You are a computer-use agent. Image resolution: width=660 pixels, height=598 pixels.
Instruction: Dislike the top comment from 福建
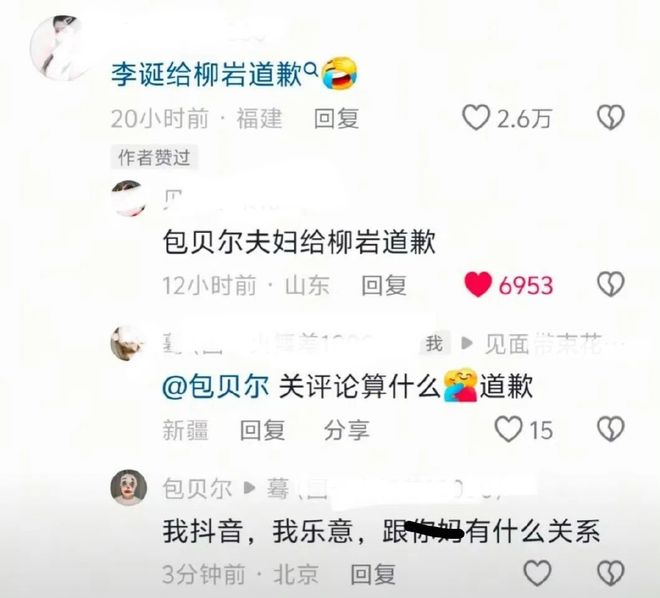pyautogui.click(x=611, y=117)
